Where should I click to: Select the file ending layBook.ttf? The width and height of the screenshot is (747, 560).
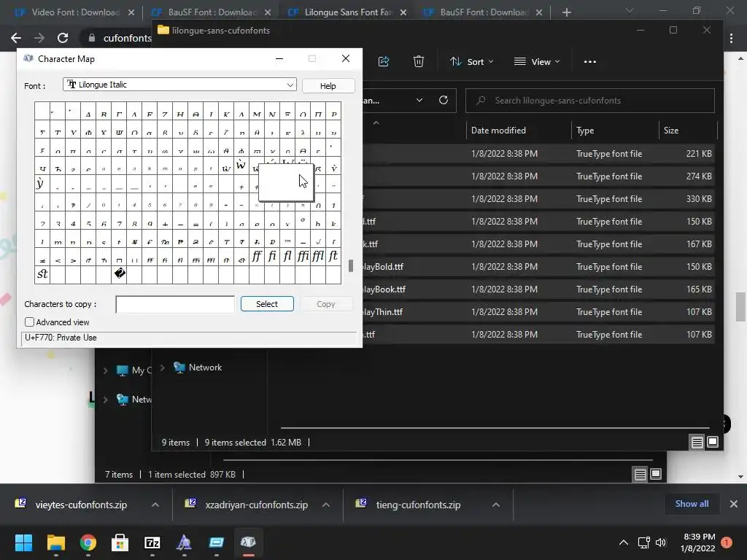(538, 289)
